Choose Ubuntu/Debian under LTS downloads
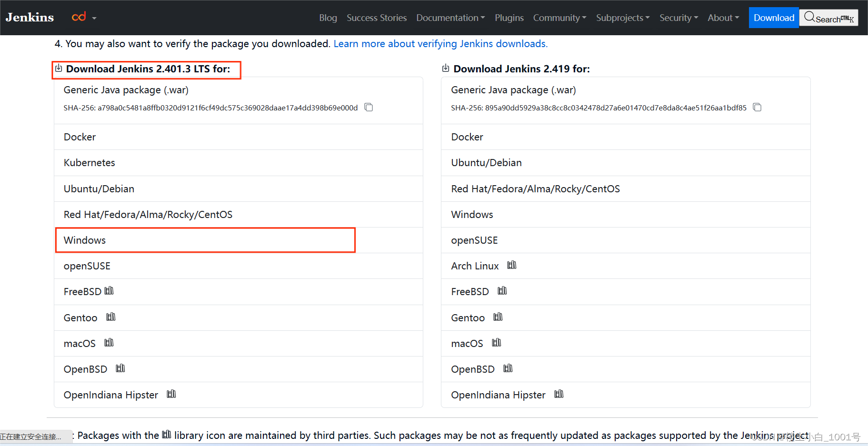The image size is (868, 446). [239, 189]
